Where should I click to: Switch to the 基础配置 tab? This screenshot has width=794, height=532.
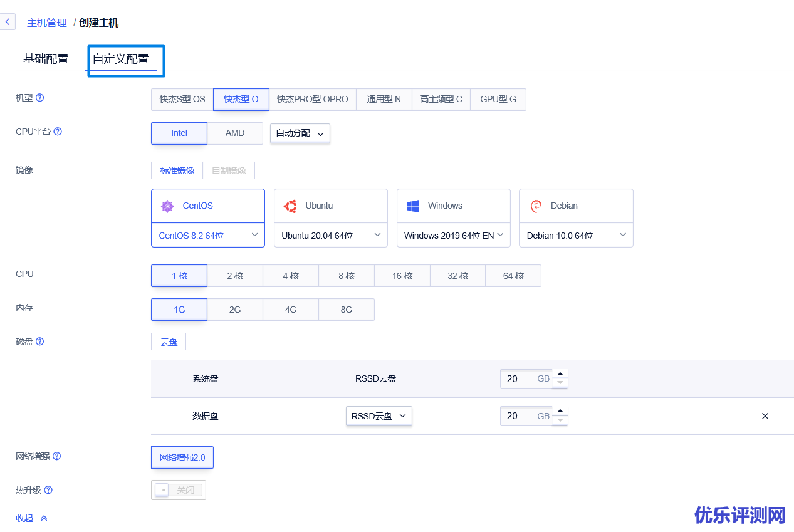[x=46, y=60]
